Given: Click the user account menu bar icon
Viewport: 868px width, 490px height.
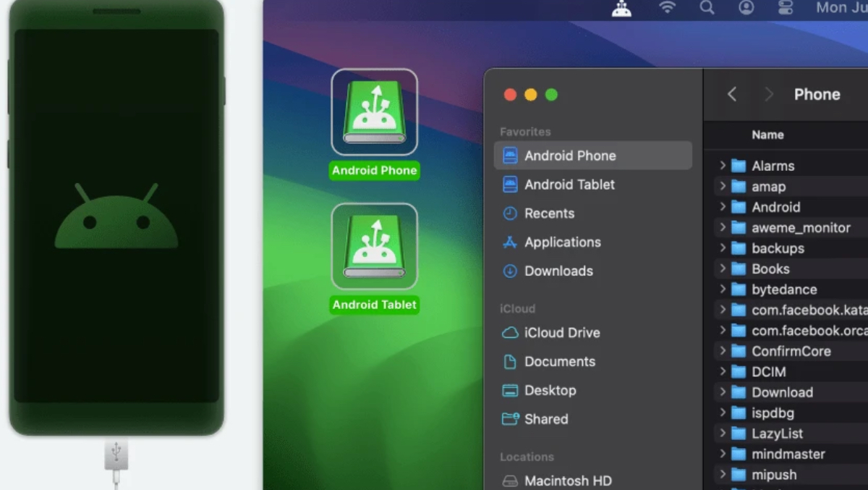Looking at the screenshot, I should coord(746,8).
